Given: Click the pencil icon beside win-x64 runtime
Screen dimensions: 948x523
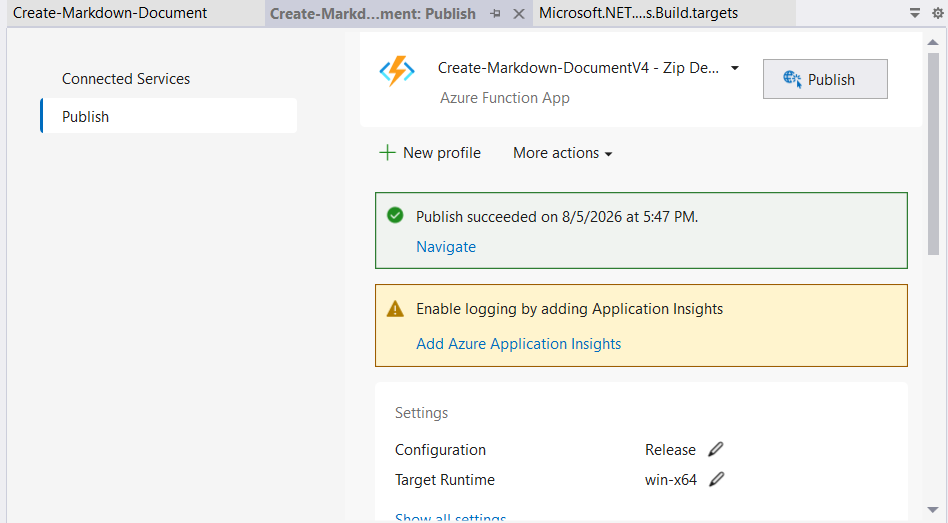Looking at the screenshot, I should tap(716, 479).
